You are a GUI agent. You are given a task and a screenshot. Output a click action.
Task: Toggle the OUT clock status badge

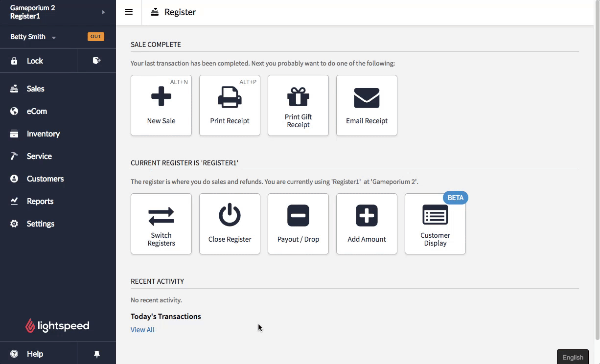pos(95,37)
